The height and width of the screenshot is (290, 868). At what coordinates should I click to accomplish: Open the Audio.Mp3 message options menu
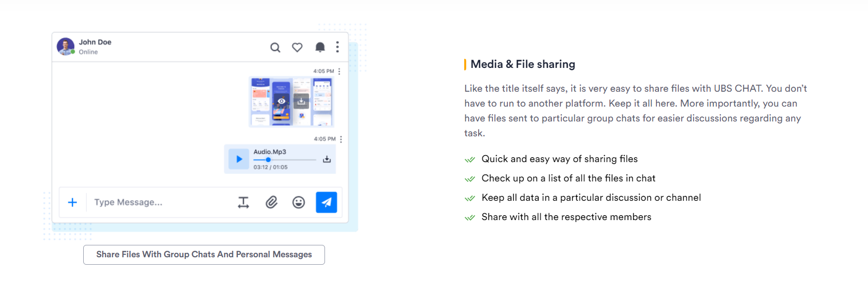341,139
